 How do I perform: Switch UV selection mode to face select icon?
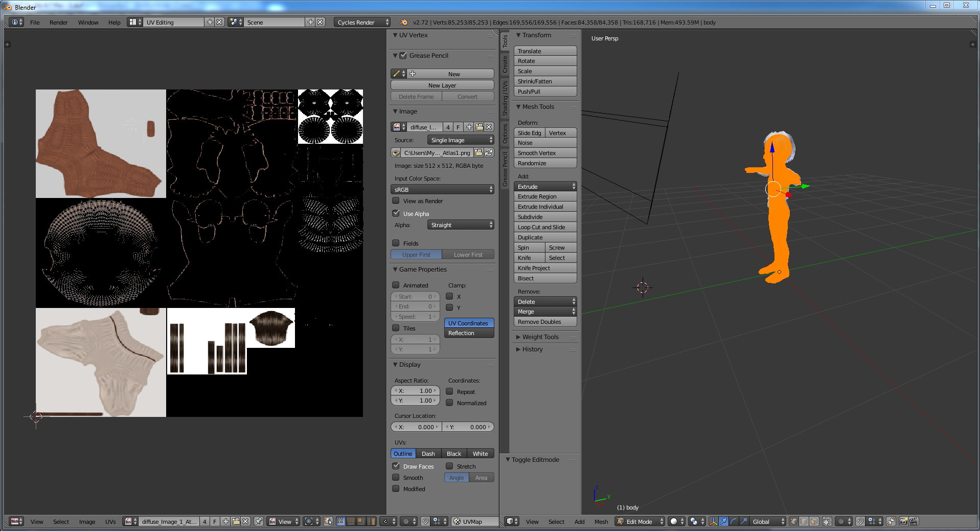click(x=362, y=522)
